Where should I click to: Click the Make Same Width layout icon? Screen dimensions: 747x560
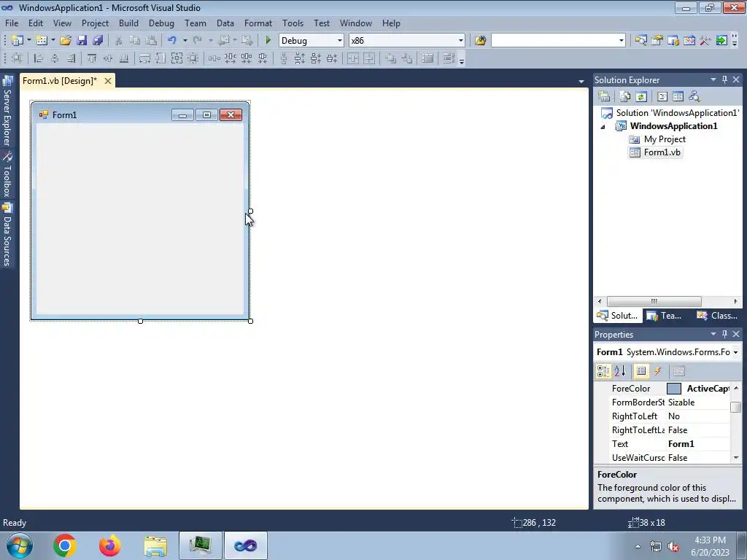[x=145, y=58]
